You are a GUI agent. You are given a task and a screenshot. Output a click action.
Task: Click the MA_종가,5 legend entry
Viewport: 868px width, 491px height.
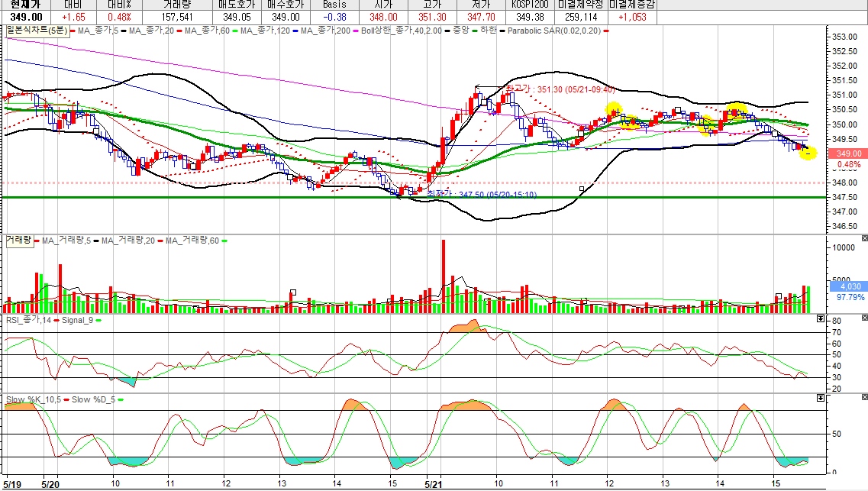tap(98, 31)
